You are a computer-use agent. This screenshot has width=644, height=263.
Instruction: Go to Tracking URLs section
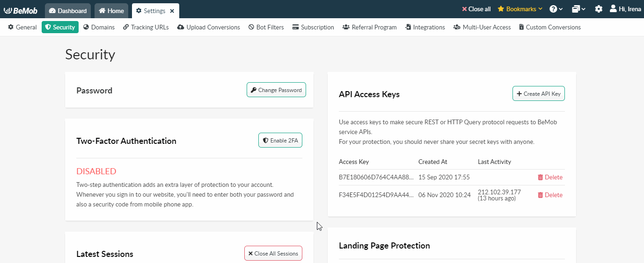(146, 27)
